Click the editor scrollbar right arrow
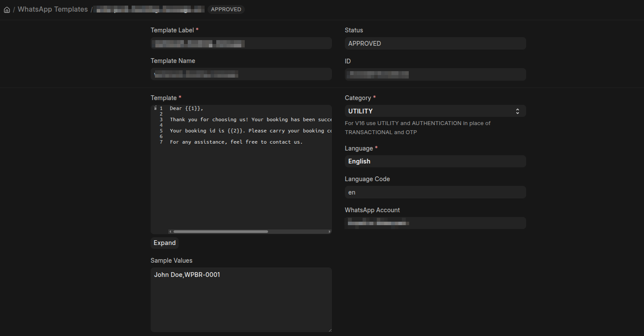This screenshot has height=336, width=644. tap(330, 232)
